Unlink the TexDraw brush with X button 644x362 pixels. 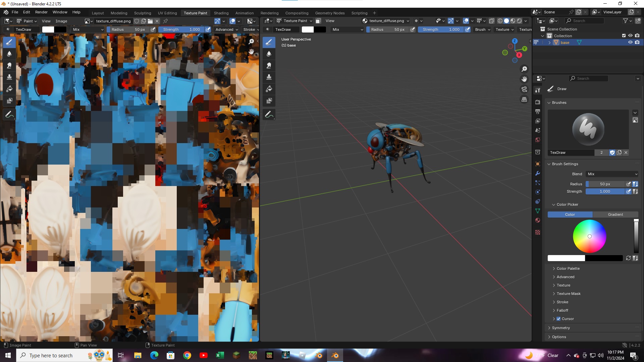pos(626,153)
